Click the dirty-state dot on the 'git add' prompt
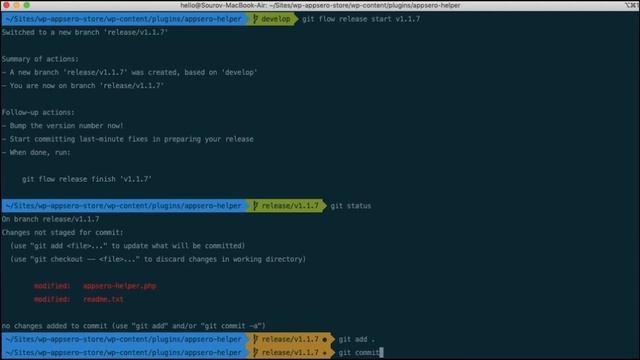This screenshot has height=360, width=640. tap(325, 340)
